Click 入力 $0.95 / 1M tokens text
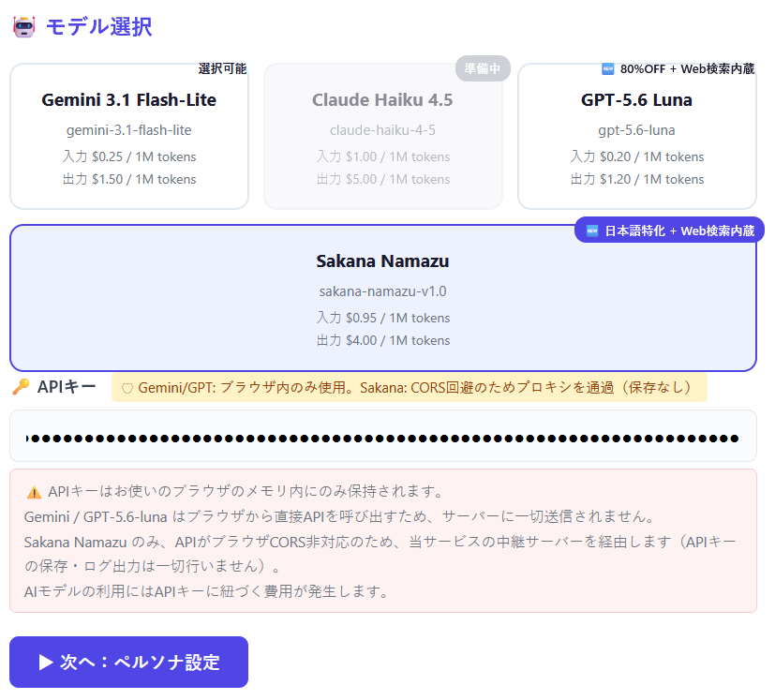The image size is (775, 700). coord(383,318)
